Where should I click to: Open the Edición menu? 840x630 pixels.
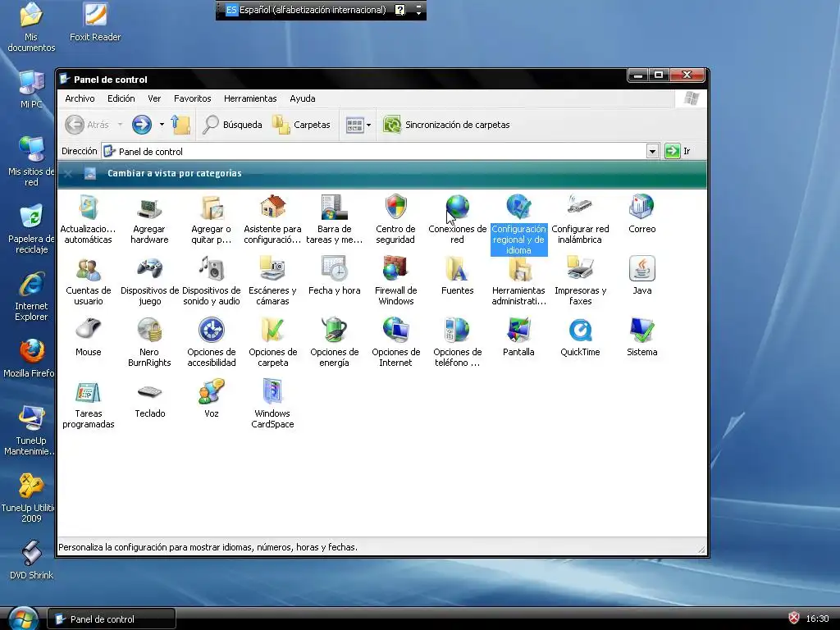[121, 98]
